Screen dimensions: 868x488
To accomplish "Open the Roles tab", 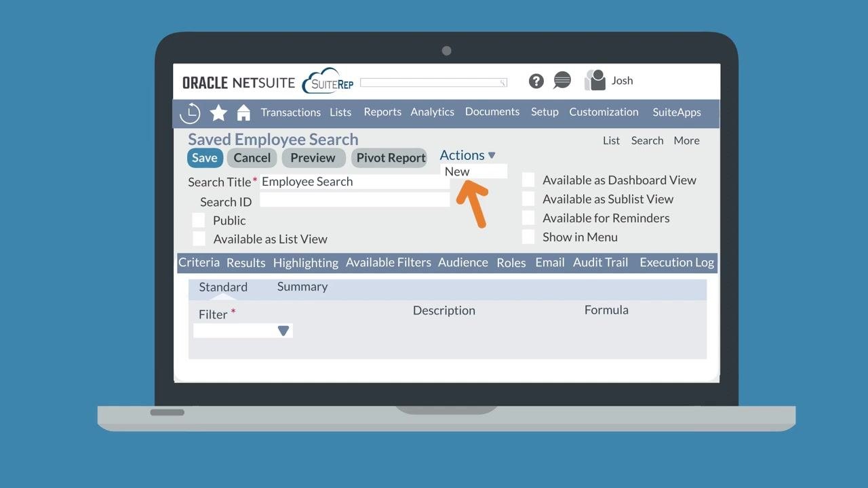I will (x=511, y=262).
